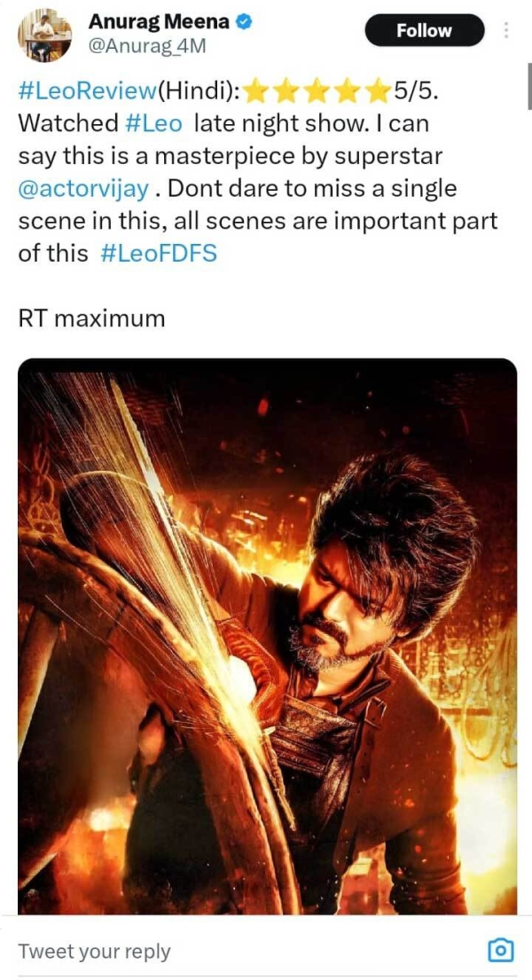Screen dimensions: 532x980
Task: Click the 'RT maximum' tweet text
Action: (89, 318)
